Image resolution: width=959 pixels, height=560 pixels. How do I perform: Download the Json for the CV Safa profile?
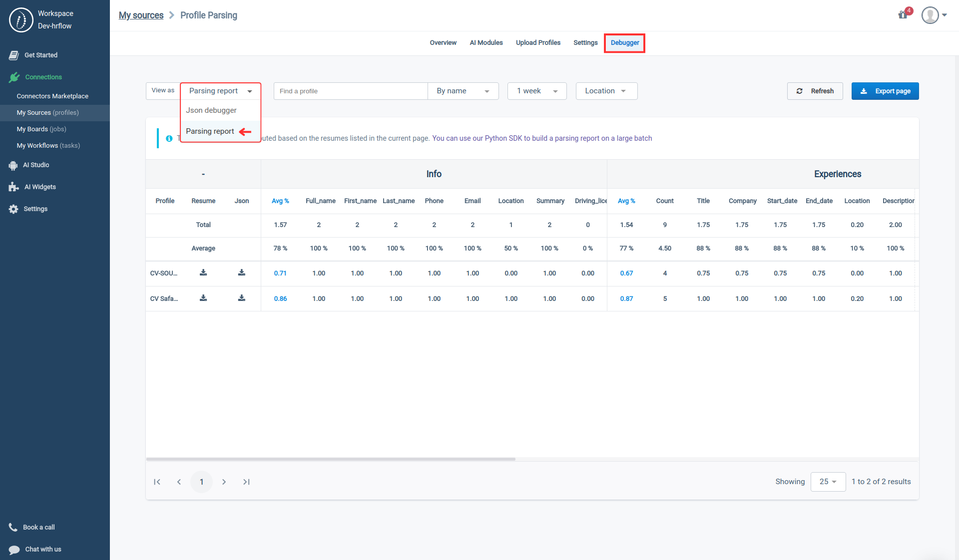[x=241, y=298]
